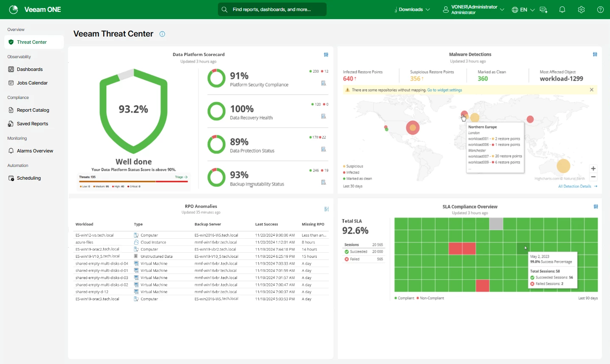Viewport: 610px width, 364px height.
Task: Click the Platform Security Compliance donut chart
Action: pyautogui.click(x=217, y=78)
